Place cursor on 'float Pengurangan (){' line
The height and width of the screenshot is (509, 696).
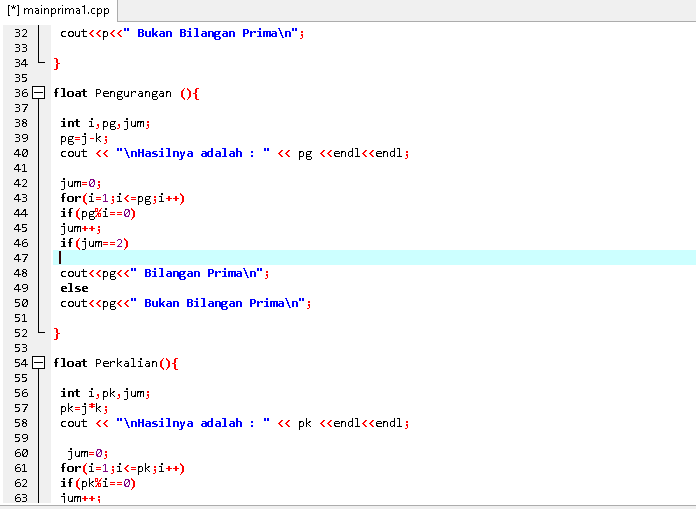tap(126, 93)
